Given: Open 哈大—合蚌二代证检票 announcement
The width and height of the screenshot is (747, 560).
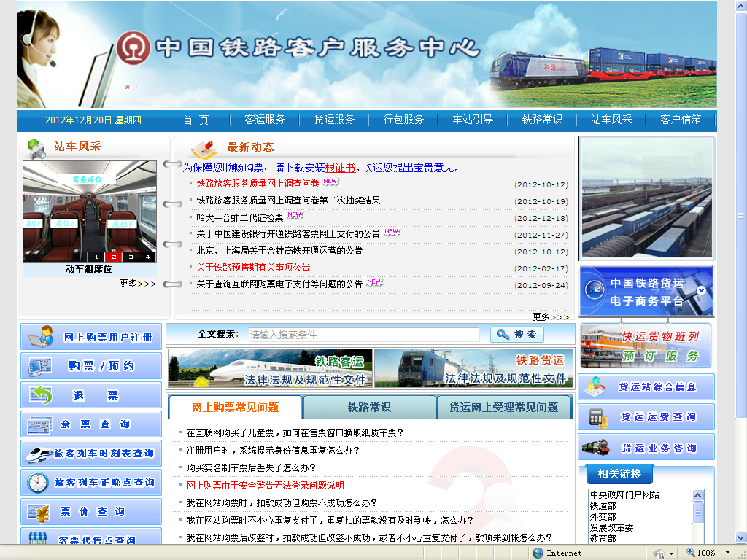Looking at the screenshot, I should pos(239,217).
